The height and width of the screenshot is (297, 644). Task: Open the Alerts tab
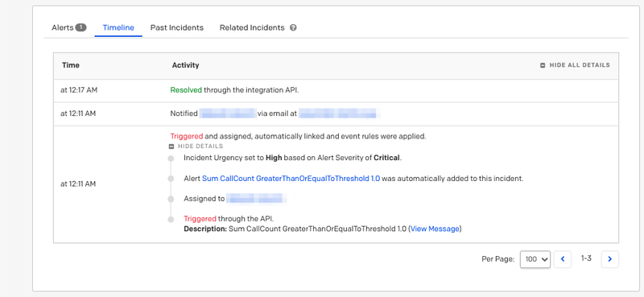(63, 27)
